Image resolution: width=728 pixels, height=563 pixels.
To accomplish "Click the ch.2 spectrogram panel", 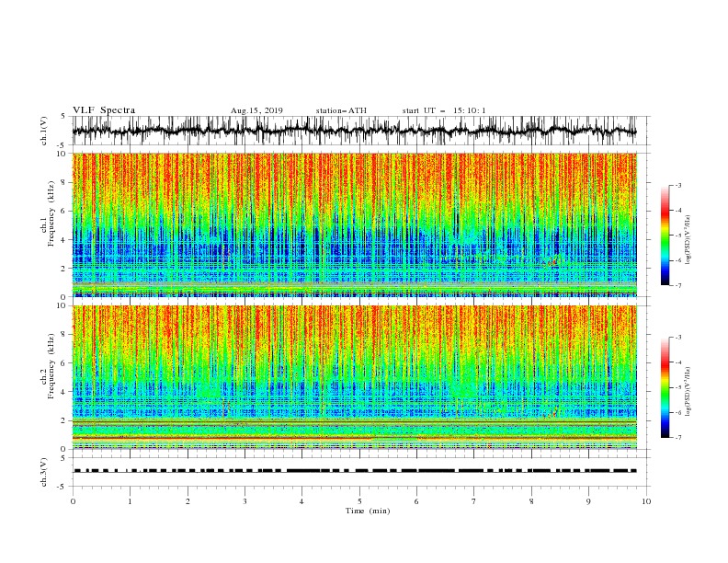I will coord(355,377).
